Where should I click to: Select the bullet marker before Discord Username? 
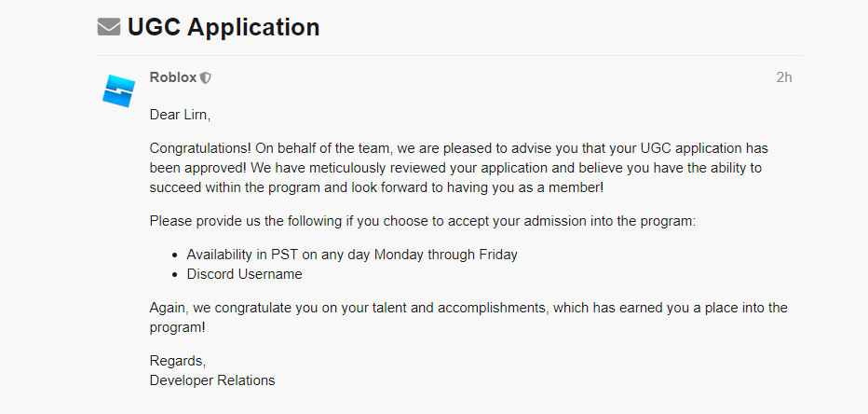tap(175, 275)
